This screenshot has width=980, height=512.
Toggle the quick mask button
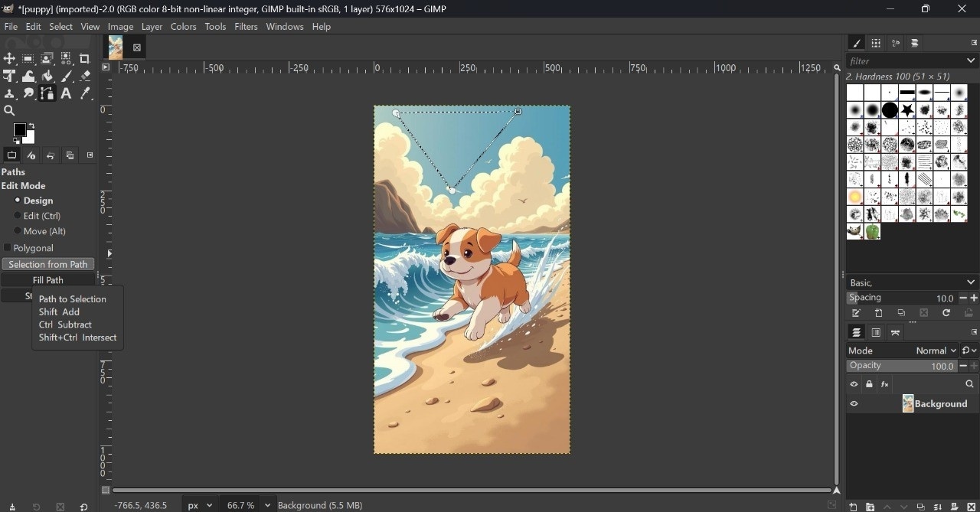(106, 491)
